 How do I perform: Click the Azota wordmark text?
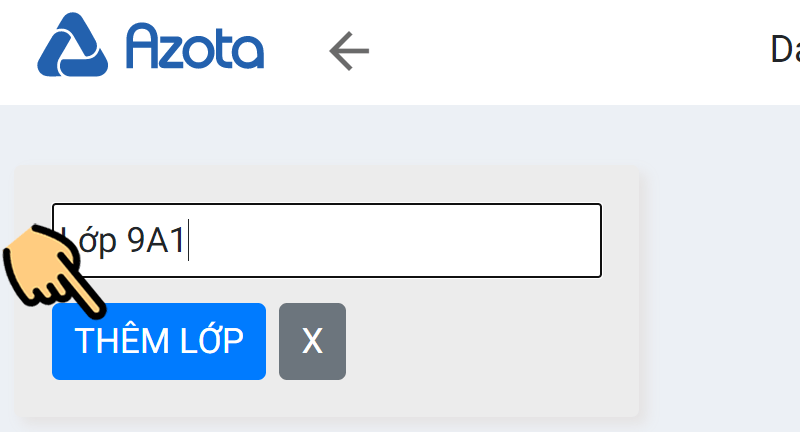click(195, 46)
